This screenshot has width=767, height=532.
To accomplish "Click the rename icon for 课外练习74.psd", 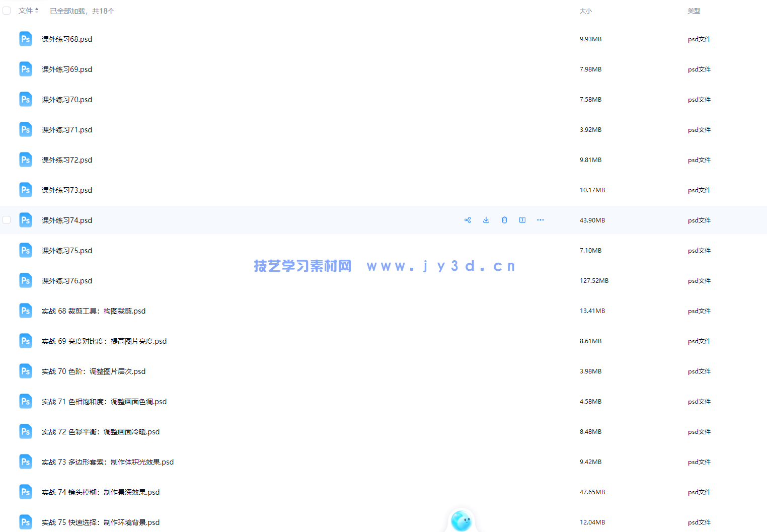I will 522,220.
